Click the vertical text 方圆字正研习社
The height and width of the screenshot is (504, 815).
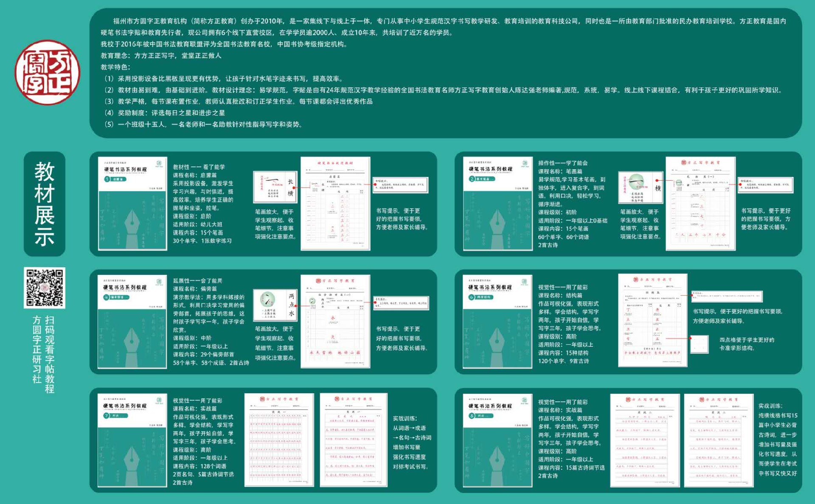[x=37, y=349]
